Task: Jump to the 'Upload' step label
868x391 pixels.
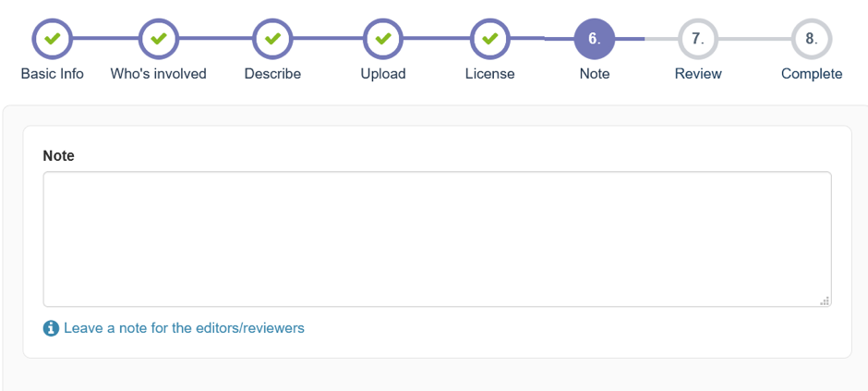Action: pyautogui.click(x=383, y=74)
